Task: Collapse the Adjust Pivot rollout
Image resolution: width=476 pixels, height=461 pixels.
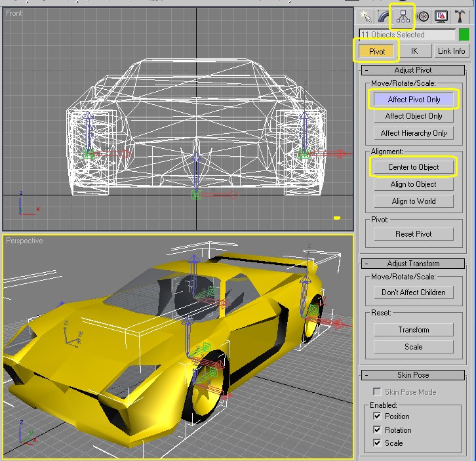Action: click(414, 70)
